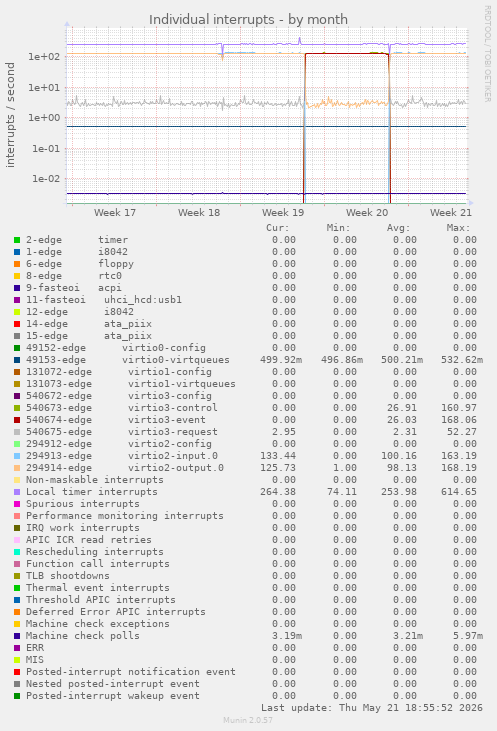The height and width of the screenshot is (731, 497).
Task: Click the red 14-edge ata_piix swatch
Action: pos(17,324)
